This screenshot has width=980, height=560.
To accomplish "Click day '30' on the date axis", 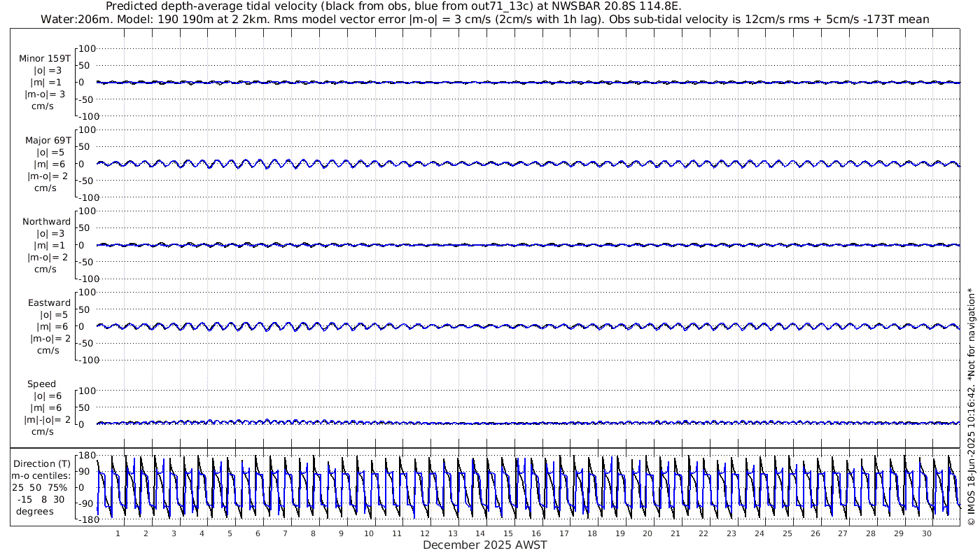I will pos(927,533).
